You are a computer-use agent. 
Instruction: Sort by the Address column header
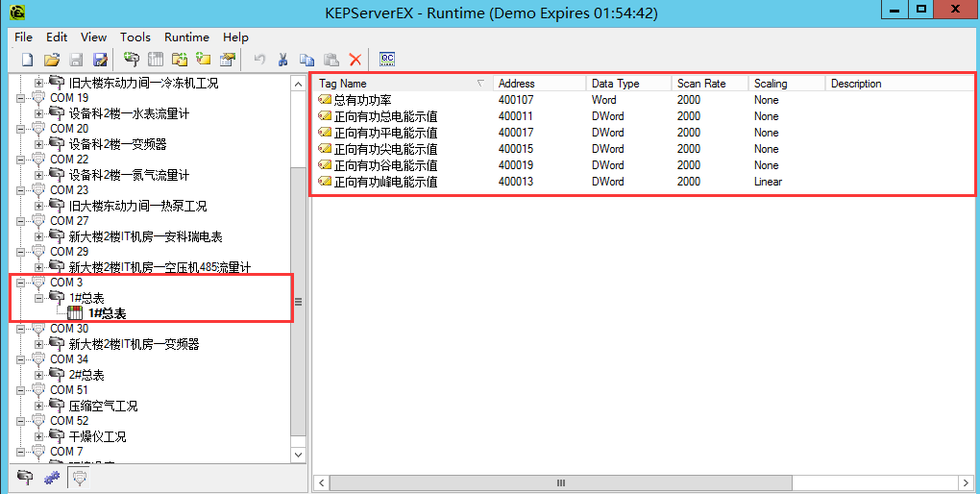pyautogui.click(x=539, y=84)
